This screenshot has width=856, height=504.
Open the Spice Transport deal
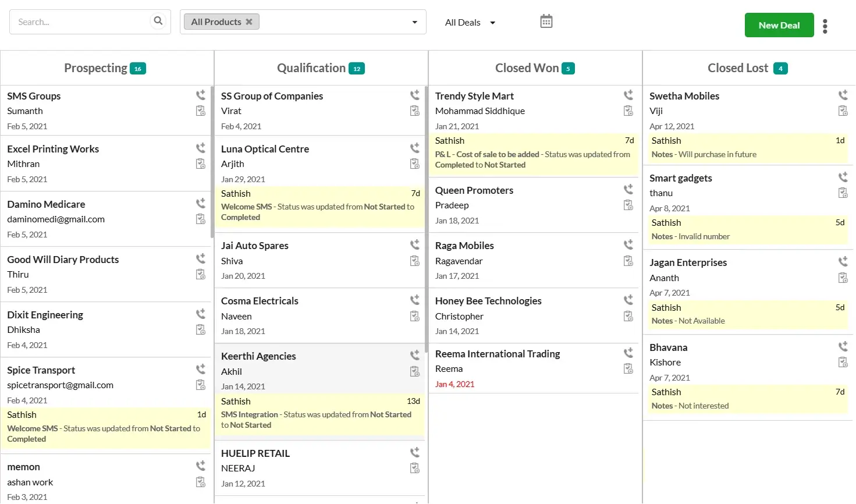[x=41, y=370]
